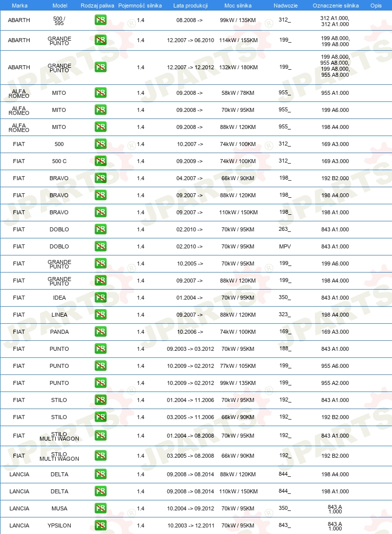Select the MUSA model cell
This screenshot has width=392, height=534.
point(59,508)
